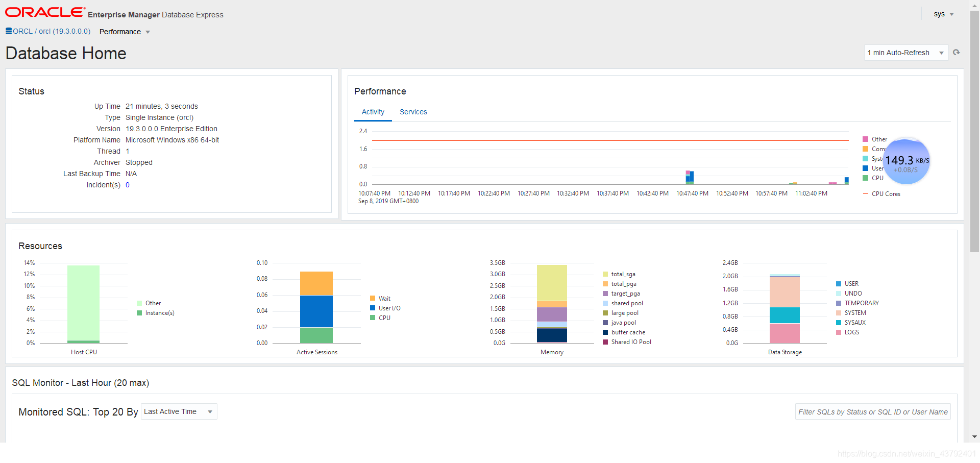
Task: Click the CPU Cores legend entry
Action: tap(881, 194)
